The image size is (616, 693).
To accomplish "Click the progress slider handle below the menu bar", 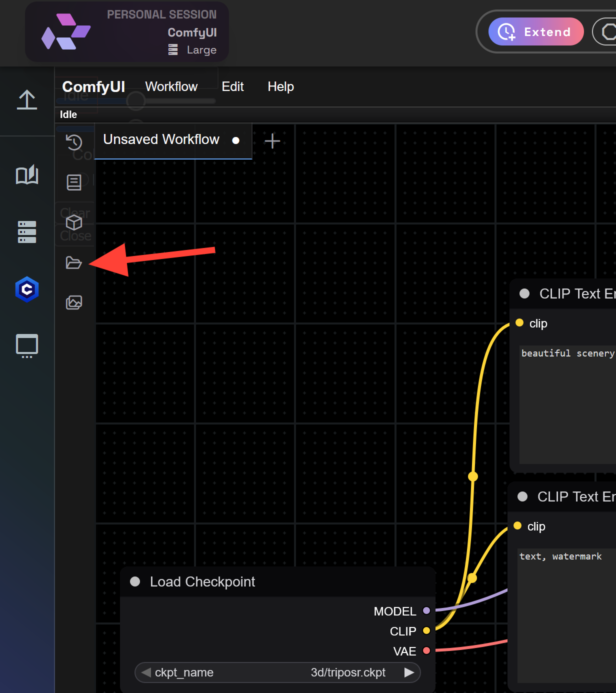I will pos(135,100).
